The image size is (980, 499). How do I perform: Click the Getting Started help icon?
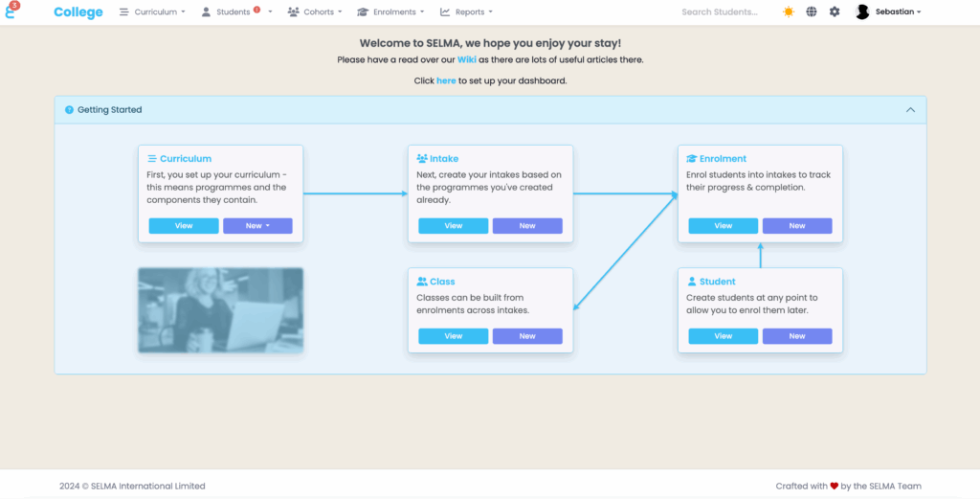[69, 110]
